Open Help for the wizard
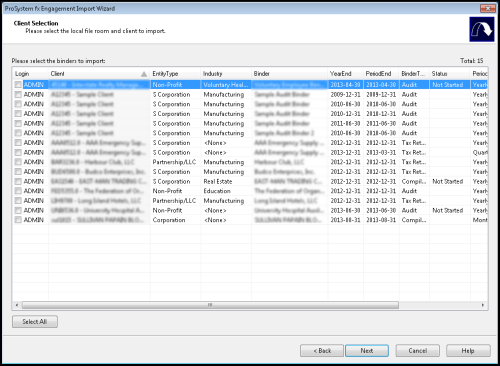The image size is (500, 366). (468, 351)
